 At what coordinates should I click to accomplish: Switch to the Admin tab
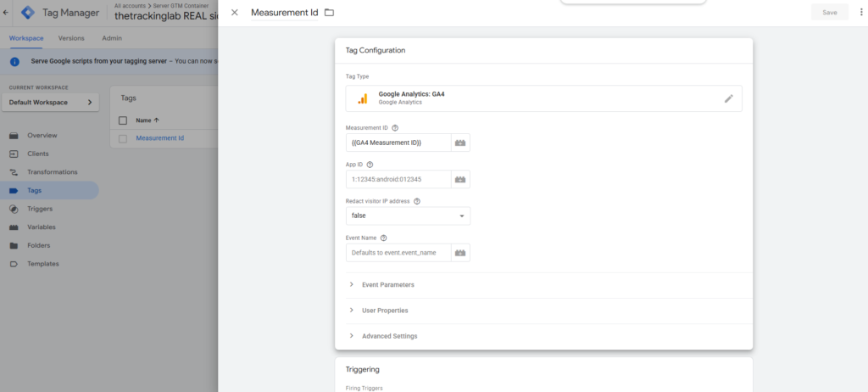click(112, 38)
